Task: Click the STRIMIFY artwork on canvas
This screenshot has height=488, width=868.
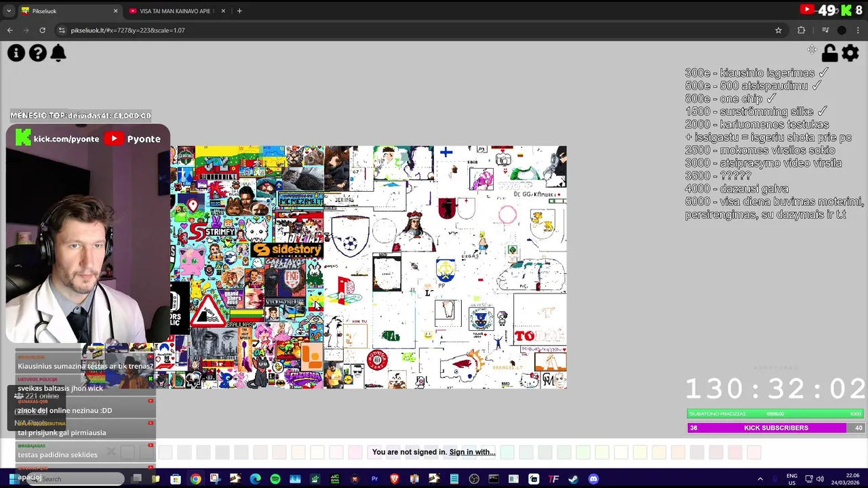Action: (212, 232)
